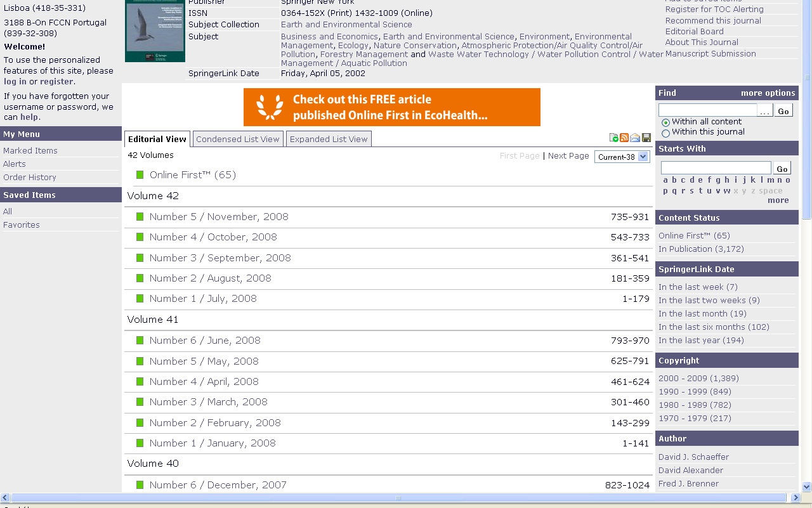Select the Within this journal radio button
The width and height of the screenshot is (812, 508).
point(665,133)
